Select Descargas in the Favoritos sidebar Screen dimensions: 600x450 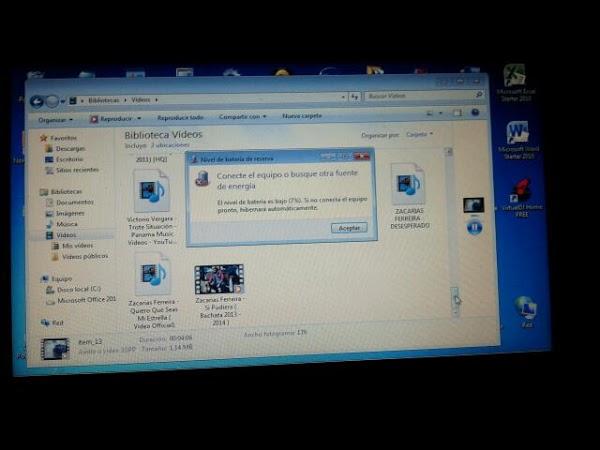click(x=69, y=148)
